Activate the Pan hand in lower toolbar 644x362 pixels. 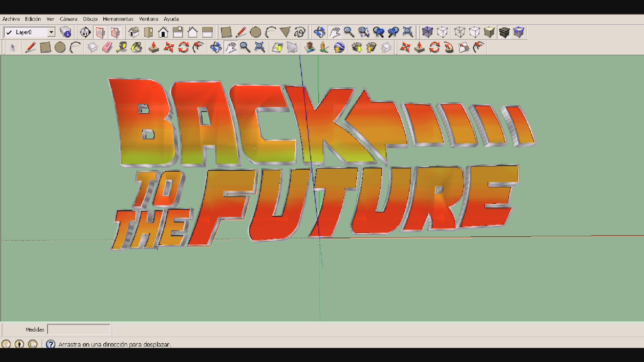point(231,48)
